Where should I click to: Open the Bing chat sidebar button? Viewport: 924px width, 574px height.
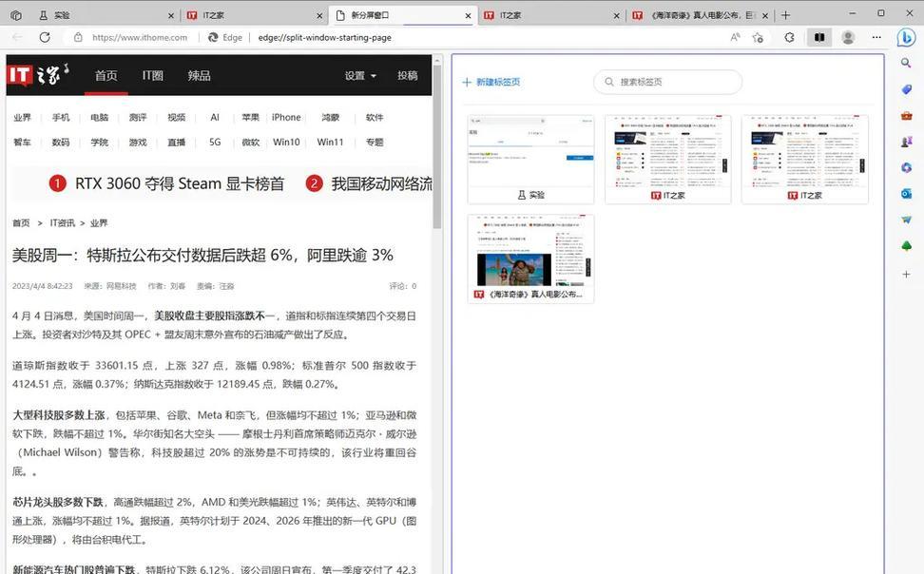(x=906, y=38)
